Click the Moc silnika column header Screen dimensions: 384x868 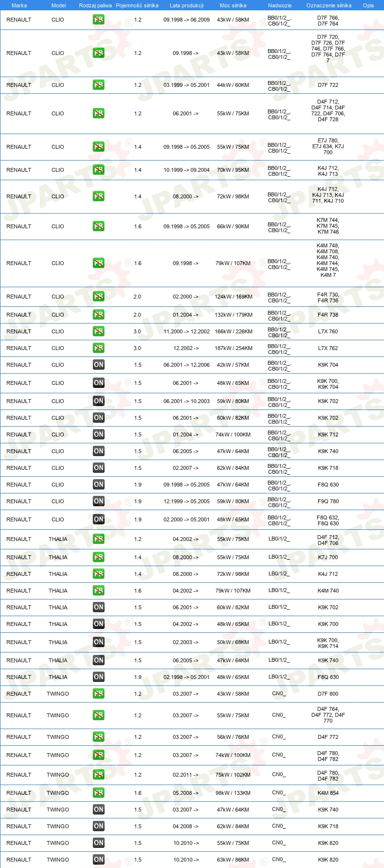(233, 5)
